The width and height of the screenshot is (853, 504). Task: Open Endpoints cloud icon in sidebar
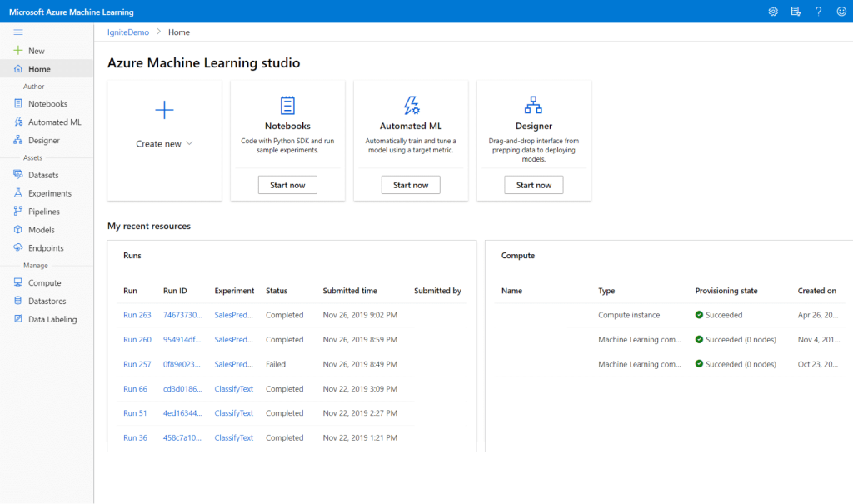coord(18,247)
